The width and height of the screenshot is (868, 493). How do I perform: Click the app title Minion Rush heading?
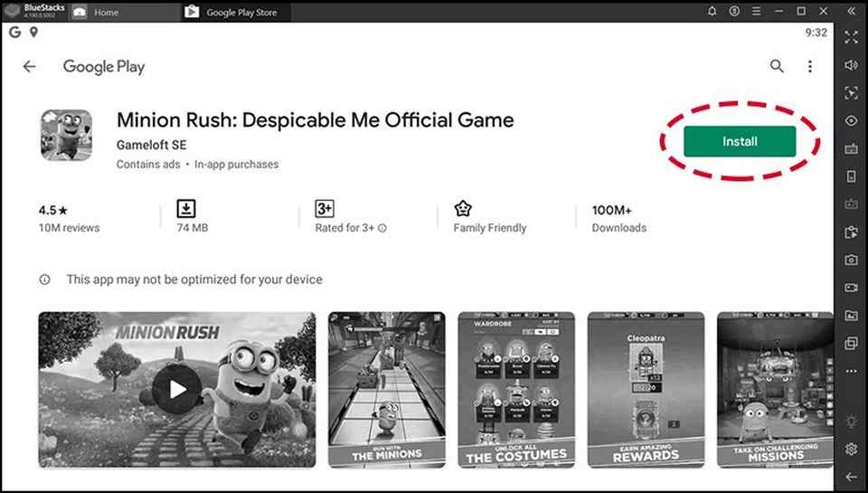pyautogui.click(x=315, y=120)
